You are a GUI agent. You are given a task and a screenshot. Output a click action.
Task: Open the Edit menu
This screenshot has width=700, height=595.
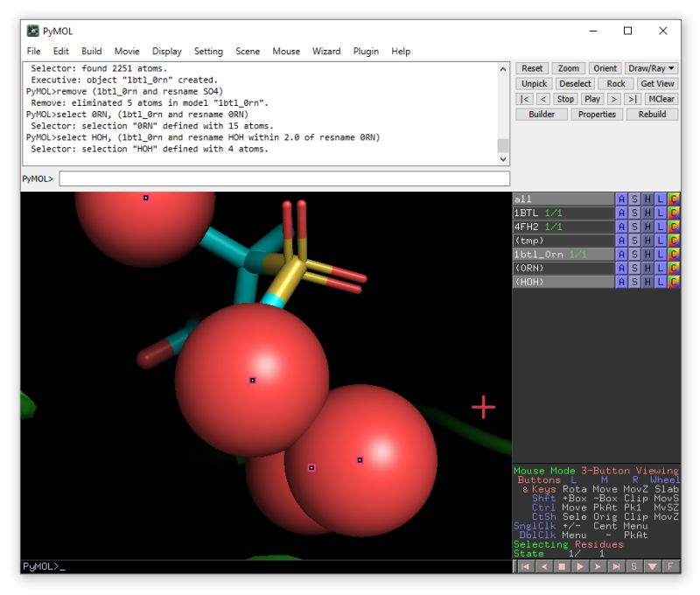tap(60, 52)
